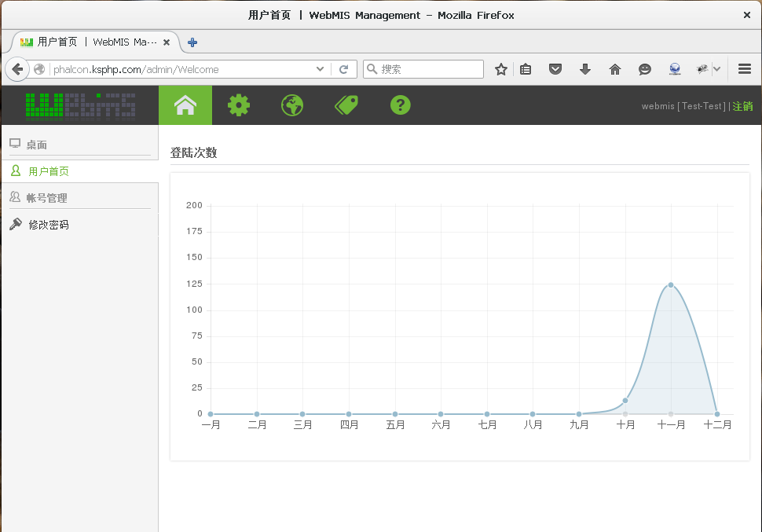Click the WebMIS logo
The width and height of the screenshot is (762, 532).
click(80, 105)
